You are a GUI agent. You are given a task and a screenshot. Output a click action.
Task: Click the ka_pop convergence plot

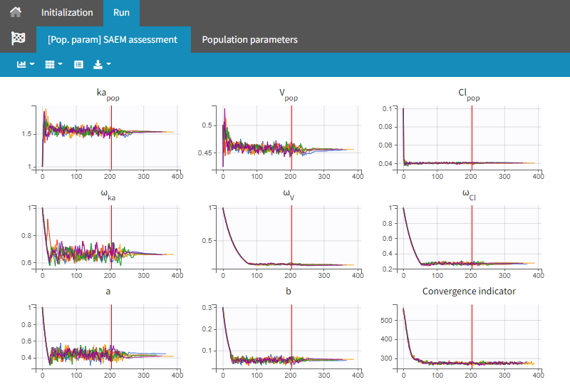108,137
